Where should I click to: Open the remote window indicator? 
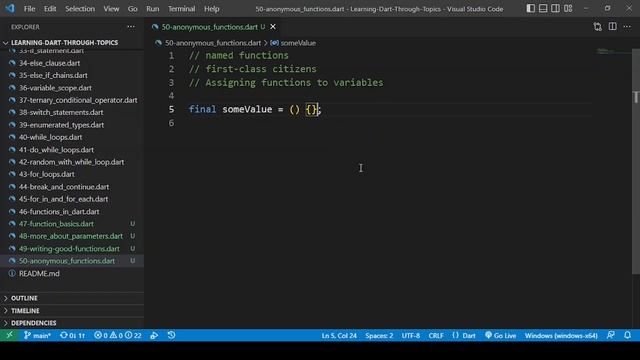click(9, 335)
